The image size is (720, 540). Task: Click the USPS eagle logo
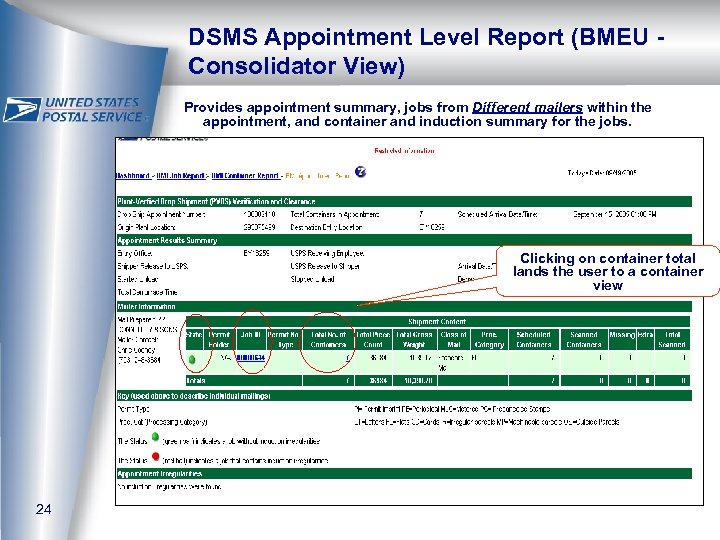coord(22,109)
